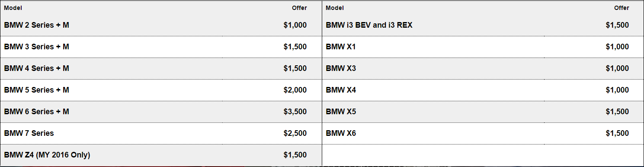Select BMW i3 BEV and i3 REX
This screenshot has width=644, height=167.
click(369, 25)
